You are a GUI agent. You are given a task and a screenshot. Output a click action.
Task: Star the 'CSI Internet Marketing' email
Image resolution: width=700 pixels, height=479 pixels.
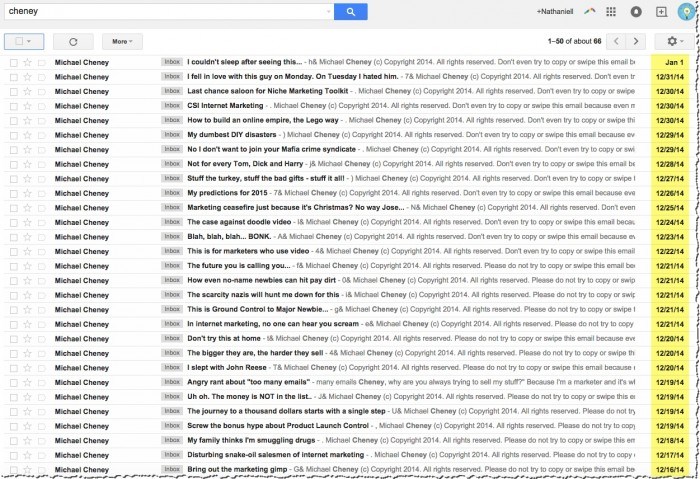27,106
